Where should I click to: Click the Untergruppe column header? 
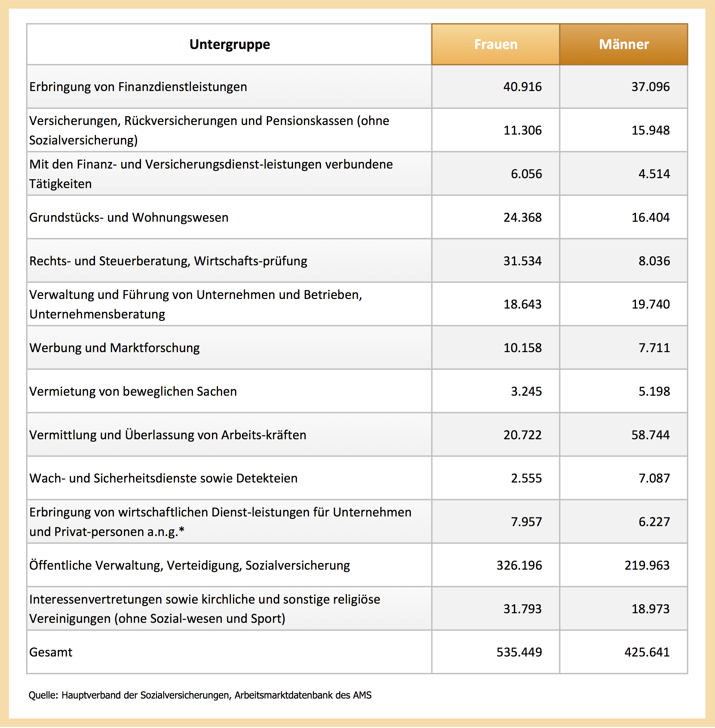(x=229, y=44)
